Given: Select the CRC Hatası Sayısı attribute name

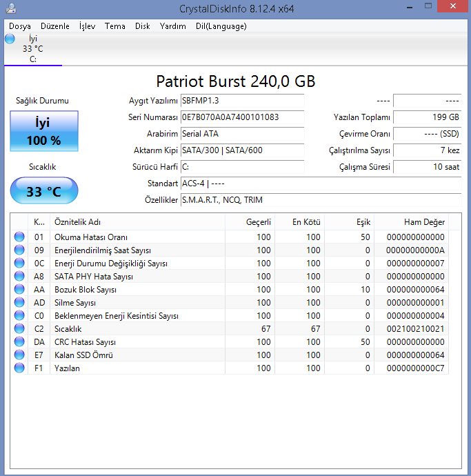Looking at the screenshot, I should point(85,342).
